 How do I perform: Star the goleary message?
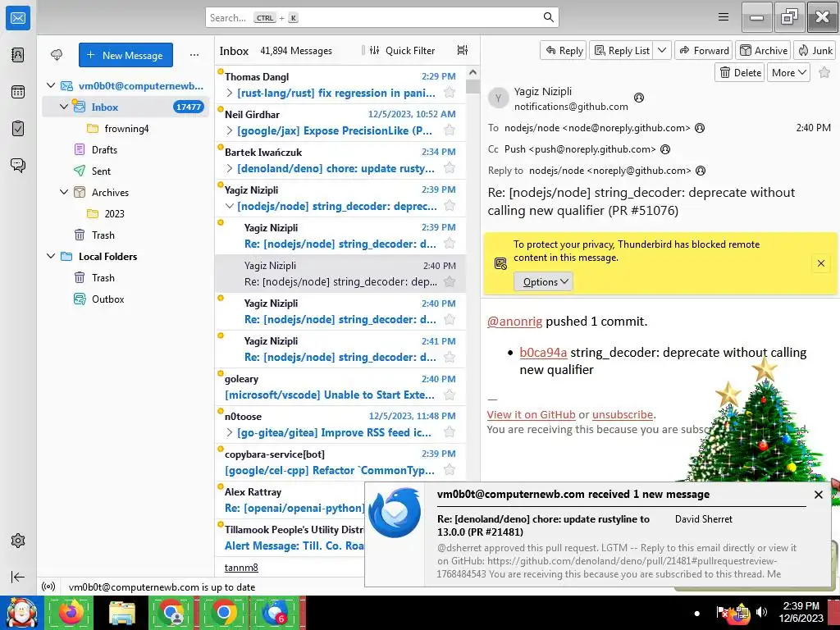tap(450, 395)
